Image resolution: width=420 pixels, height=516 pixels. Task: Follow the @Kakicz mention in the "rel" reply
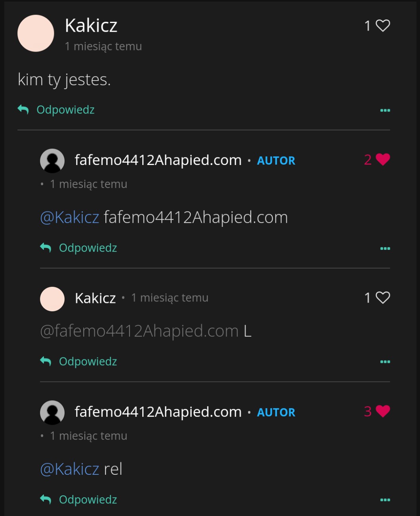pyautogui.click(x=70, y=469)
